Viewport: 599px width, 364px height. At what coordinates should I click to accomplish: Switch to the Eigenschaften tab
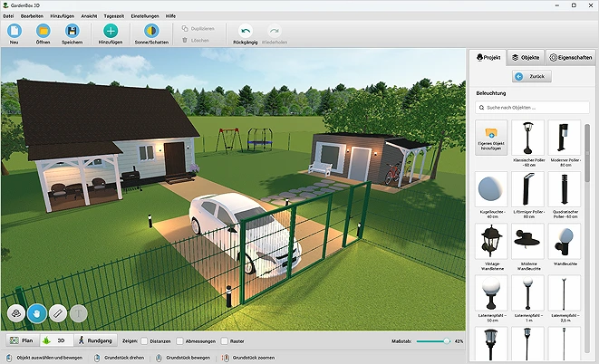tap(570, 58)
